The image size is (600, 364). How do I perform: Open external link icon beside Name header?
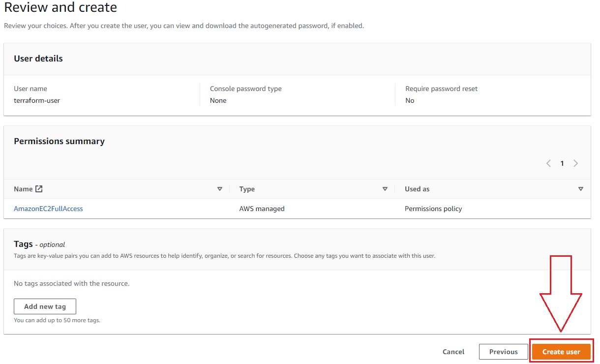[39, 189]
